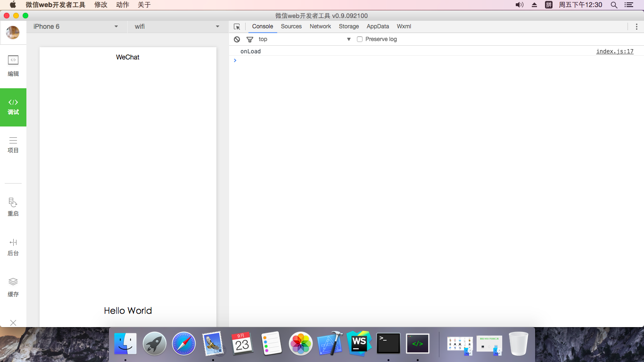The image size is (644, 362).
Task: Open the second minimized window thumbnail in dock
Action: click(489, 345)
